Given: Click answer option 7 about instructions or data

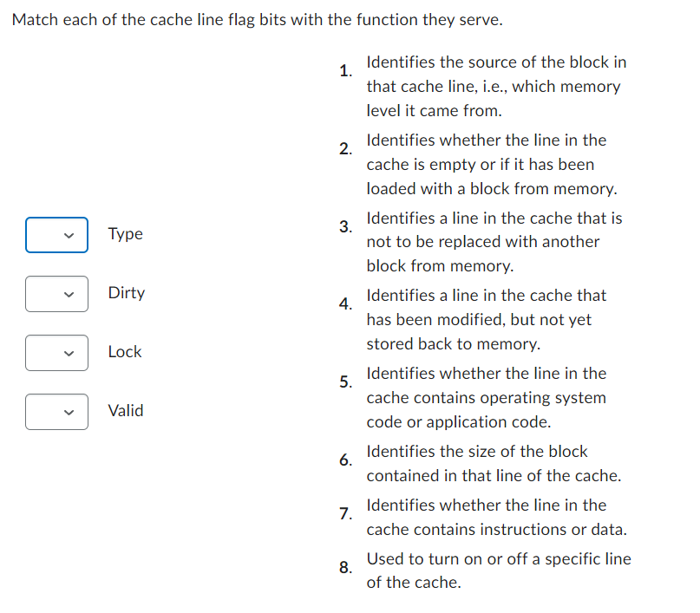Looking at the screenshot, I should pyautogui.click(x=495, y=517).
